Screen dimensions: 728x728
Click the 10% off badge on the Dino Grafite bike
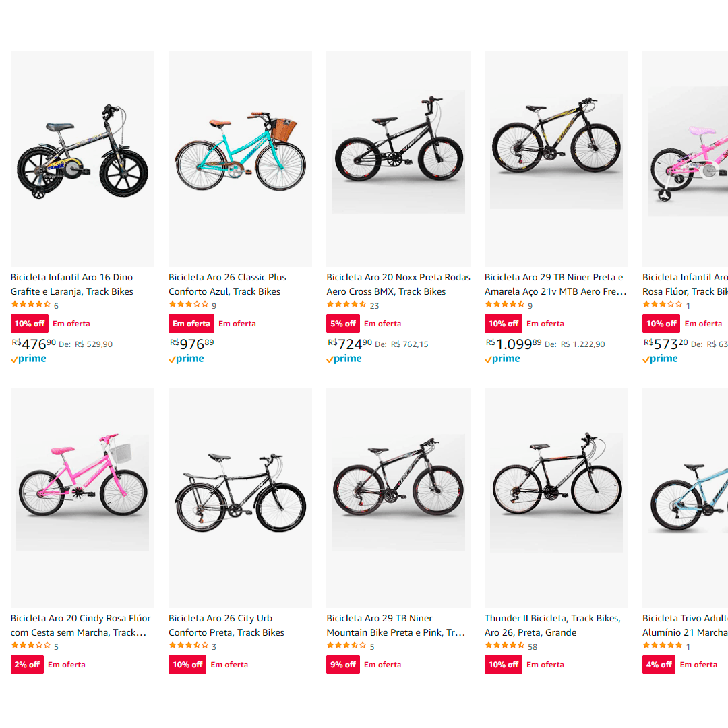(29, 323)
